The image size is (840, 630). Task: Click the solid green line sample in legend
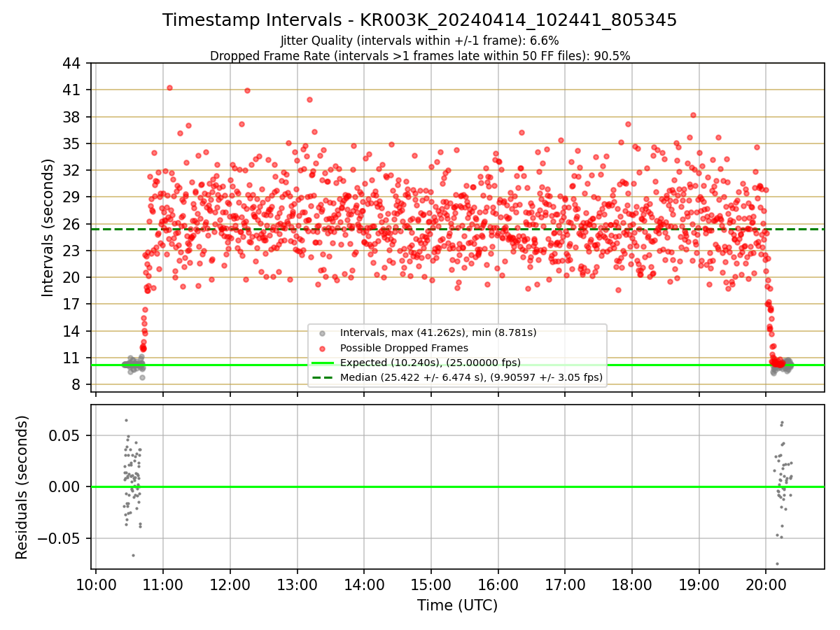322,363
